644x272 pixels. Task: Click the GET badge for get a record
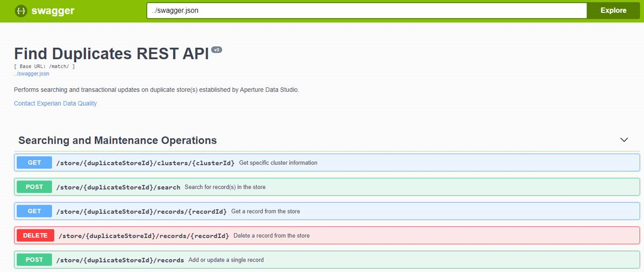tap(34, 211)
